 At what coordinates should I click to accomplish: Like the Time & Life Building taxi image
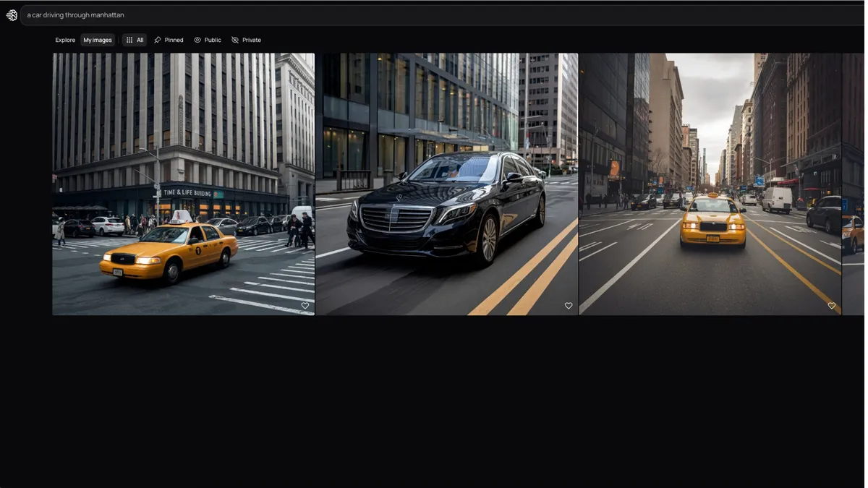pos(305,306)
